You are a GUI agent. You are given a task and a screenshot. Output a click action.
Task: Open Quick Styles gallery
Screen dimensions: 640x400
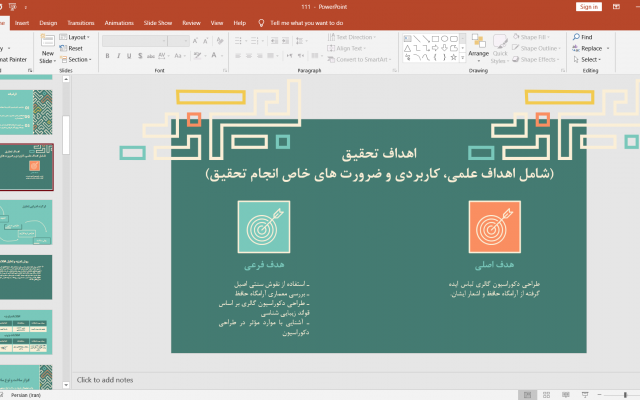tap(500, 49)
